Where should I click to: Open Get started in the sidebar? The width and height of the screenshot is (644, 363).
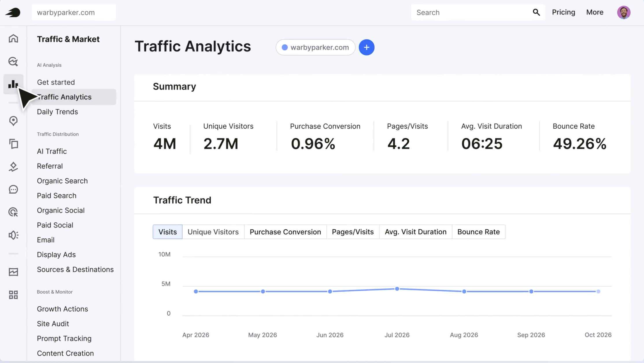(x=56, y=82)
